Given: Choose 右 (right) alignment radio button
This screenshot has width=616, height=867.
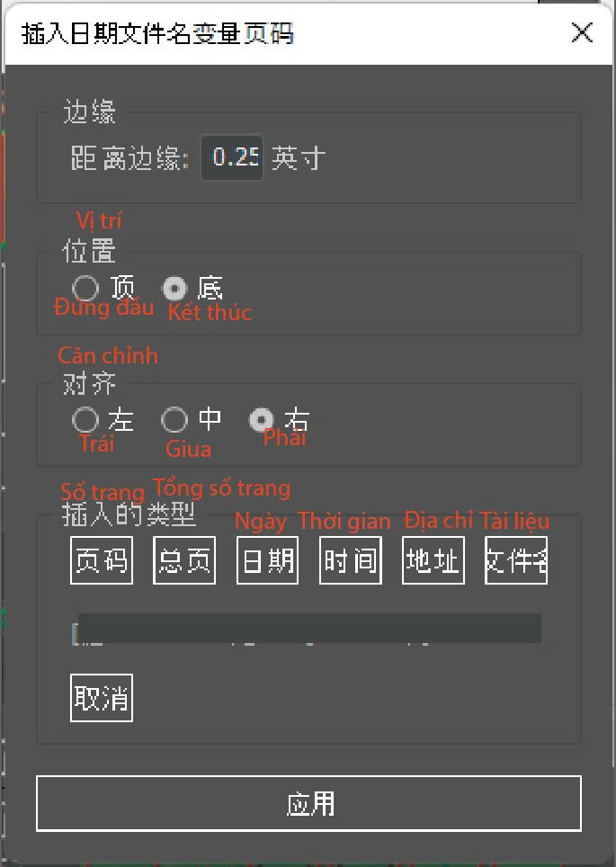Looking at the screenshot, I should pyautogui.click(x=262, y=420).
